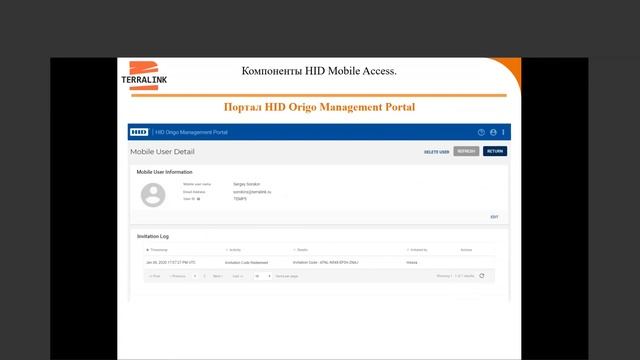640x360 pixels.
Task: Go to Next page of Invitation Log
Action: point(217,276)
